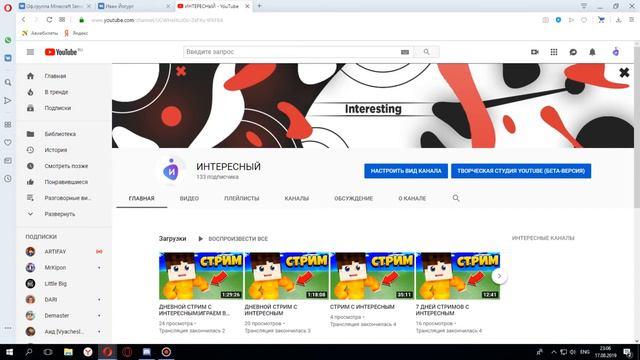Image resolution: width=640 pixels, height=360 pixels.
Task: Open File Explorer from the taskbar
Action: (68, 352)
